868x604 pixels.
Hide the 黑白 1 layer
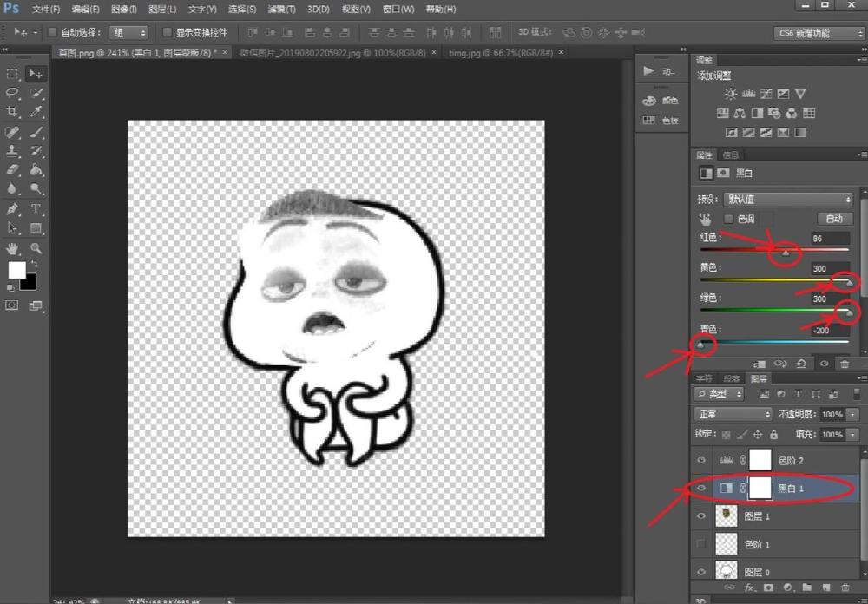tap(701, 488)
